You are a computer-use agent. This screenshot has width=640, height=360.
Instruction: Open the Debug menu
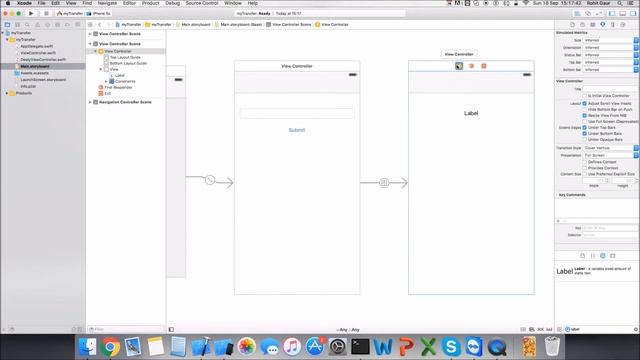point(173,3)
